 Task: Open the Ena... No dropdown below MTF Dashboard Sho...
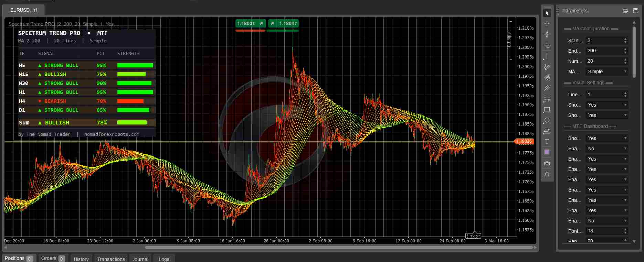click(x=607, y=149)
